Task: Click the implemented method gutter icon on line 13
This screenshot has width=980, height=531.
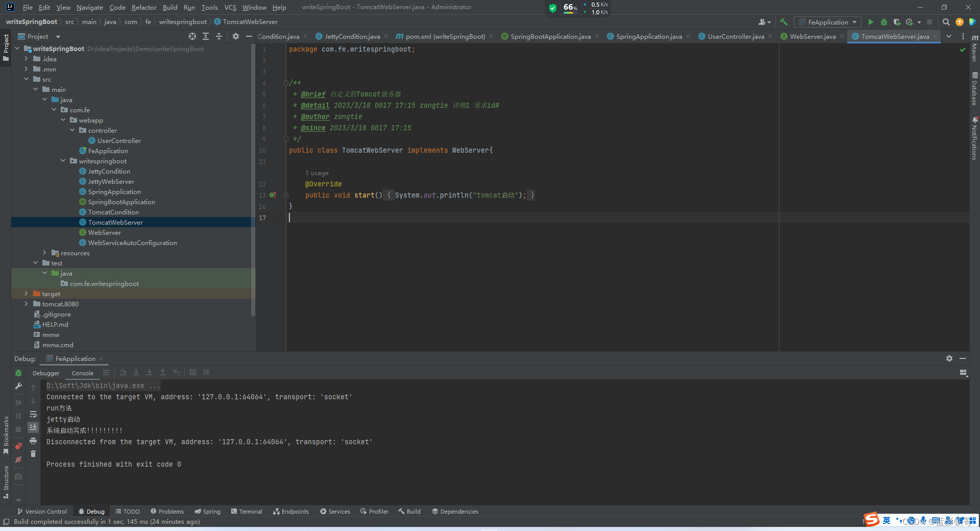Action: [273, 195]
